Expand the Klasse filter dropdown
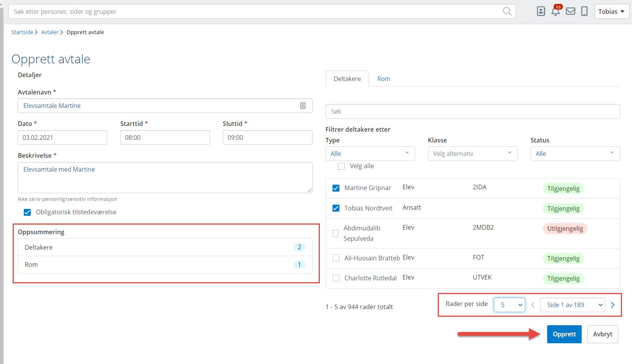The image size is (632, 364). [472, 154]
